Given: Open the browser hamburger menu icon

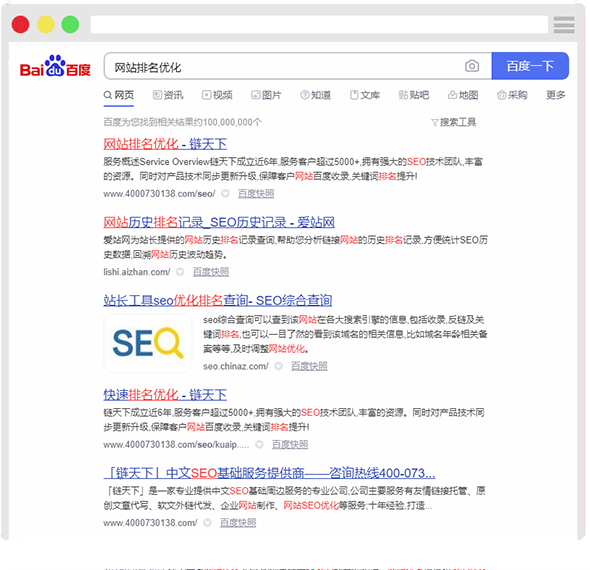Looking at the screenshot, I should point(564,25).
